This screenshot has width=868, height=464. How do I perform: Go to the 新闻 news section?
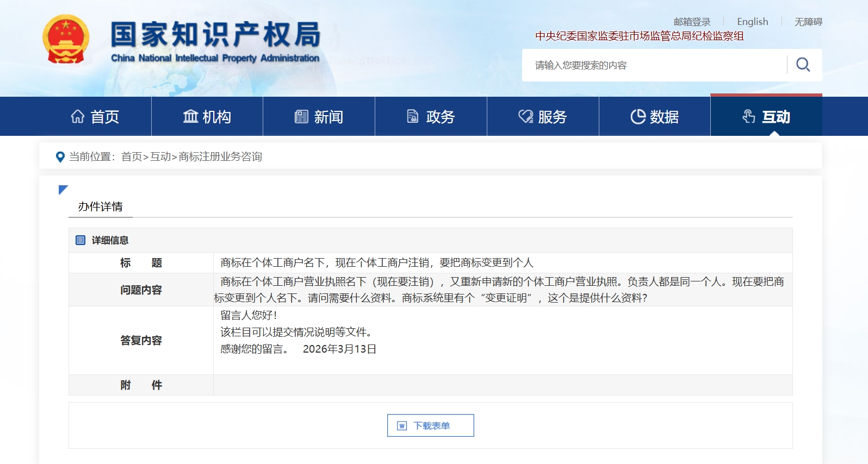pyautogui.click(x=319, y=117)
